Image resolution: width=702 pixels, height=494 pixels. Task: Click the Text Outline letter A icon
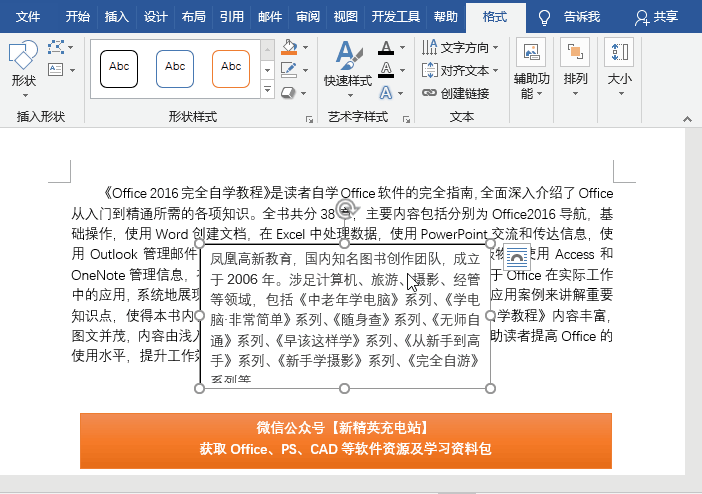tap(386, 70)
